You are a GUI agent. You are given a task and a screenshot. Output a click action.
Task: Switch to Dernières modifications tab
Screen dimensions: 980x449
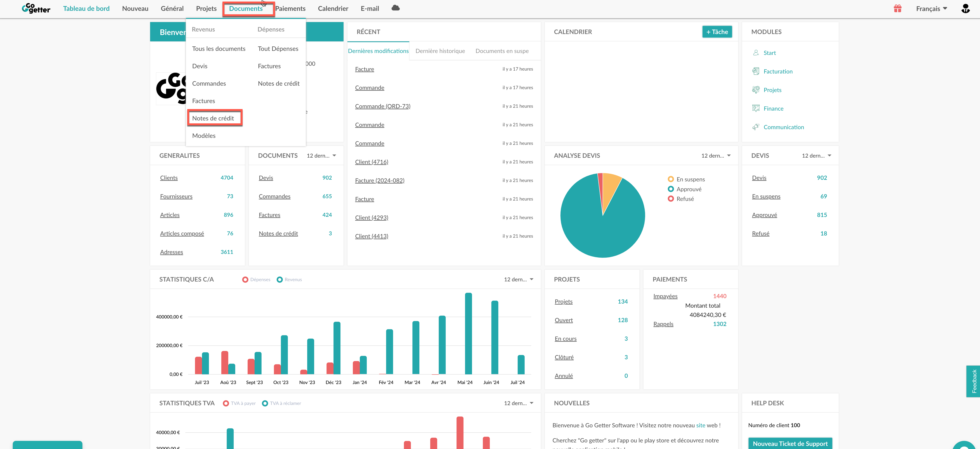pos(378,51)
